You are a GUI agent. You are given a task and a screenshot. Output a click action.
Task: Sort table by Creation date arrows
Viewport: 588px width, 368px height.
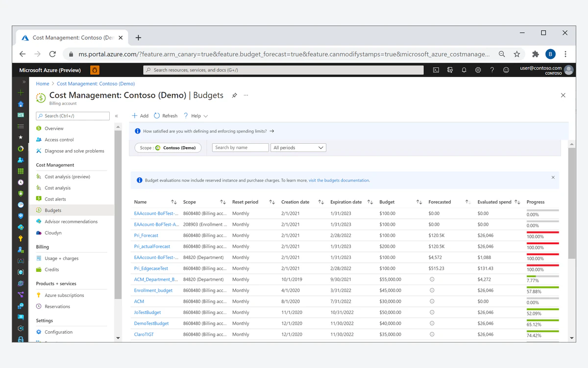tap(321, 202)
